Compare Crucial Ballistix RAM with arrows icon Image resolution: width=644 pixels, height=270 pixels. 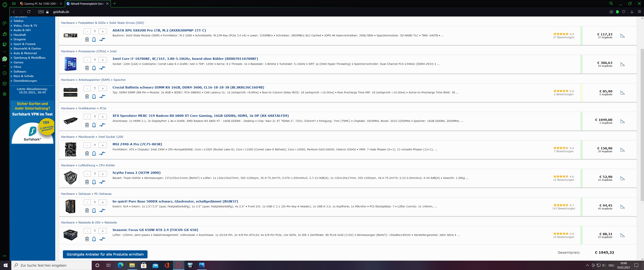tap(102, 96)
